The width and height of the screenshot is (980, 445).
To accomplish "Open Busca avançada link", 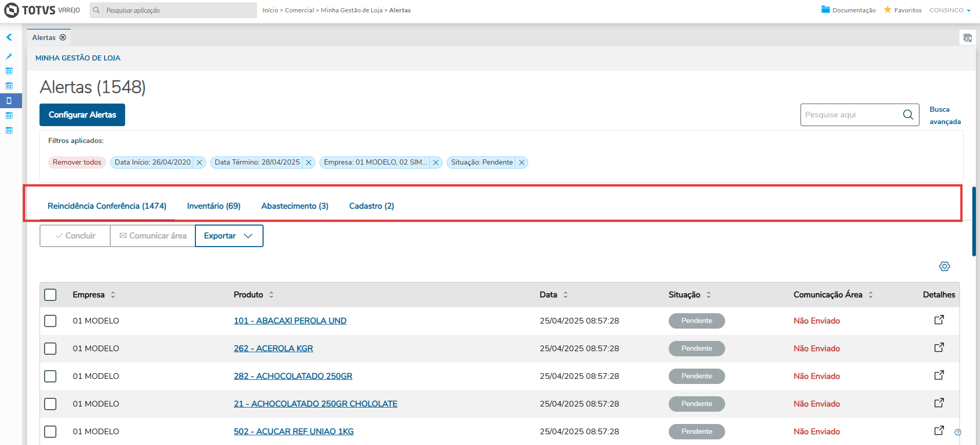I will coord(945,115).
